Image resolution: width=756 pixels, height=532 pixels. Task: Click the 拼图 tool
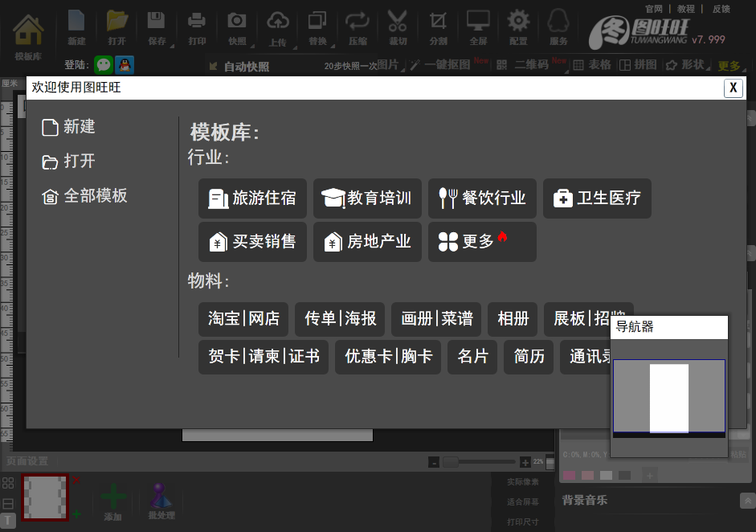coord(639,64)
